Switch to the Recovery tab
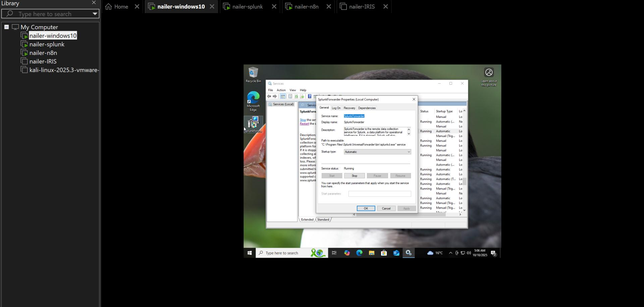This screenshot has width=644, height=307. [350, 108]
